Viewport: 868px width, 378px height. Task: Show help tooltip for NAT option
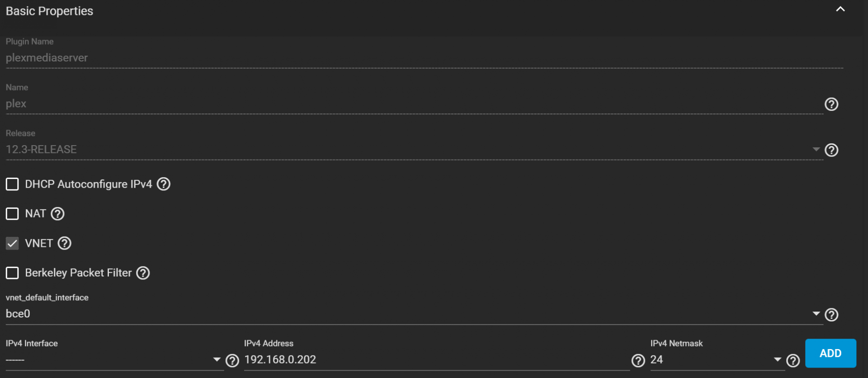tap(57, 214)
